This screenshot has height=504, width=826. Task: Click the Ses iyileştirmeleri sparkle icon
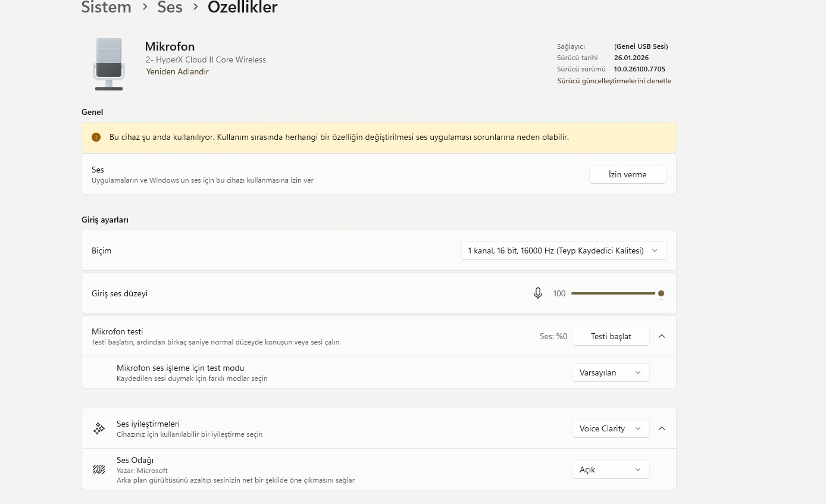(x=99, y=428)
